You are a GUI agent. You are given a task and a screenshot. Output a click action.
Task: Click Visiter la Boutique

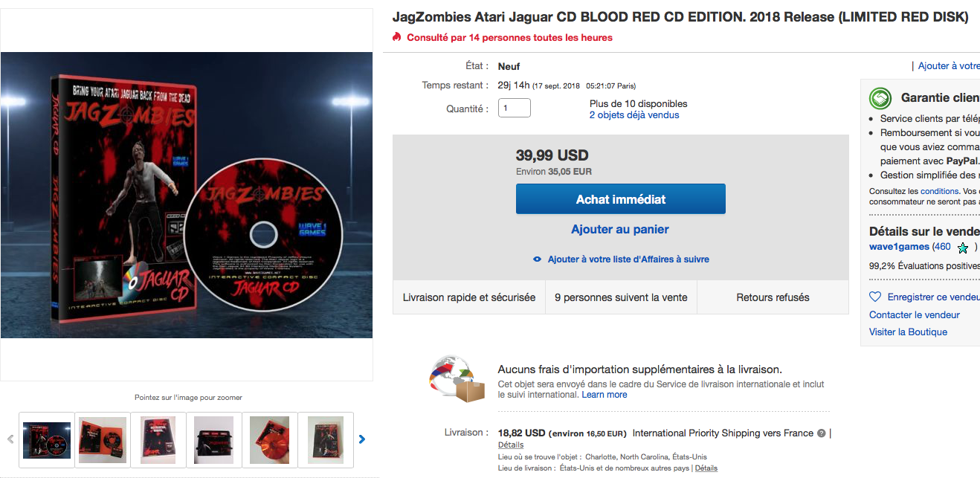pos(908,332)
